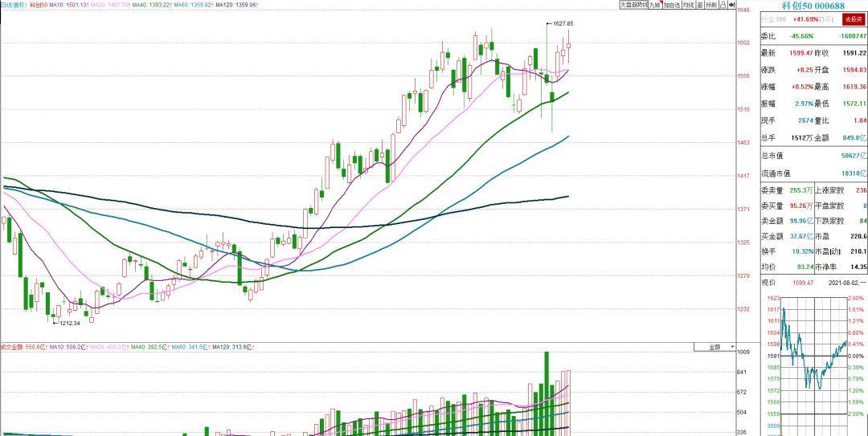Open the 金额 dropdown above volume chart

tap(715, 347)
